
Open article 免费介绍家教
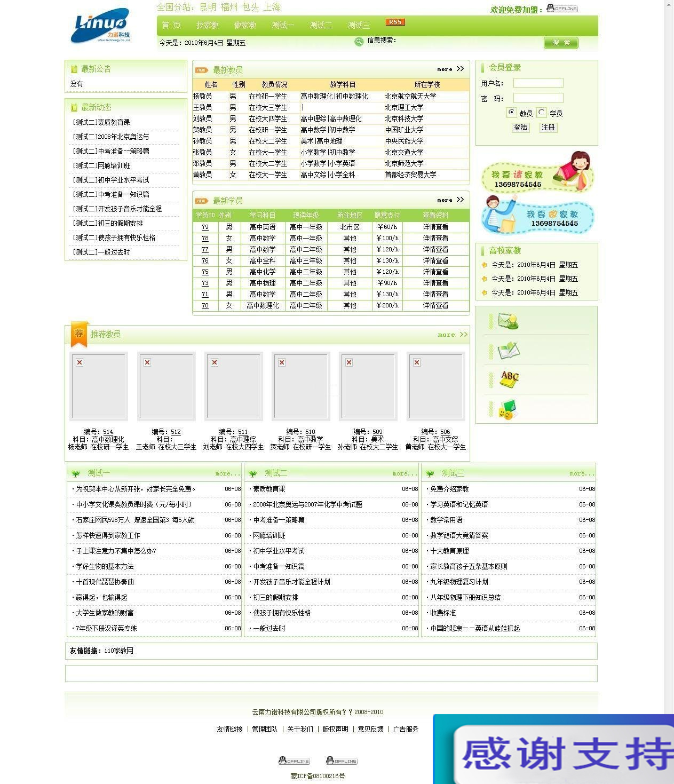449,489
